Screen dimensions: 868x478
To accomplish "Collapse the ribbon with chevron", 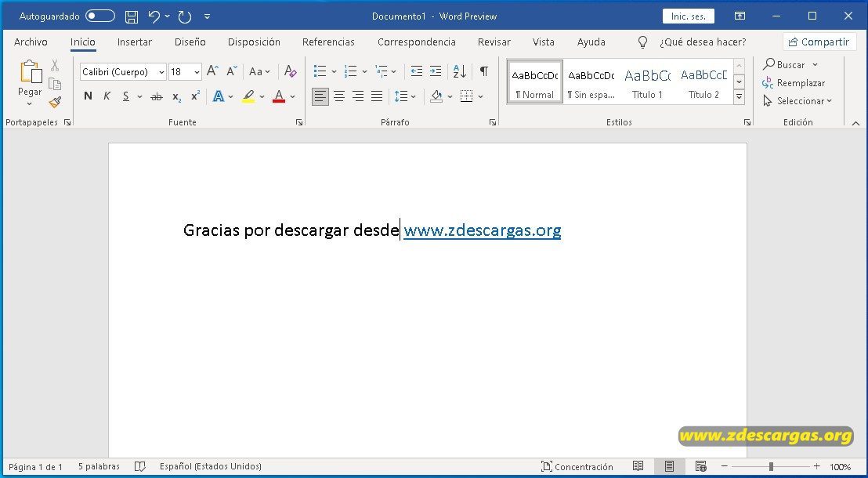I will (x=855, y=123).
